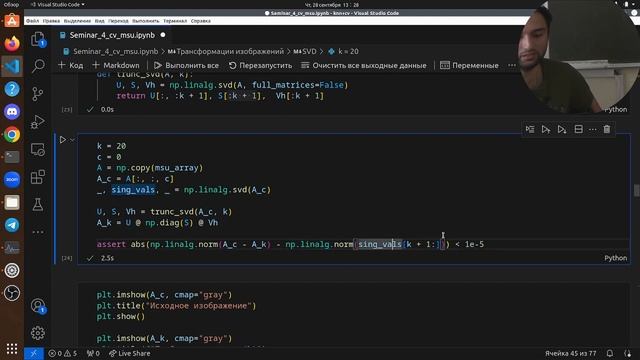Viewport: 640px width, 360px height.
Task: Click Ячейка 45 из 77 status entry
Action: [x=570, y=353]
